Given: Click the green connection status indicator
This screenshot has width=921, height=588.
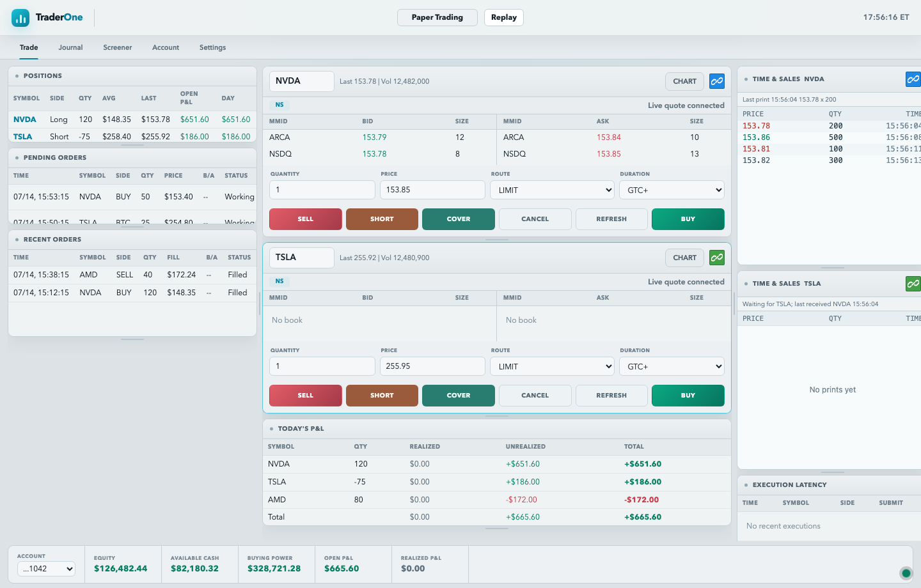Looking at the screenshot, I should pyautogui.click(x=906, y=573).
